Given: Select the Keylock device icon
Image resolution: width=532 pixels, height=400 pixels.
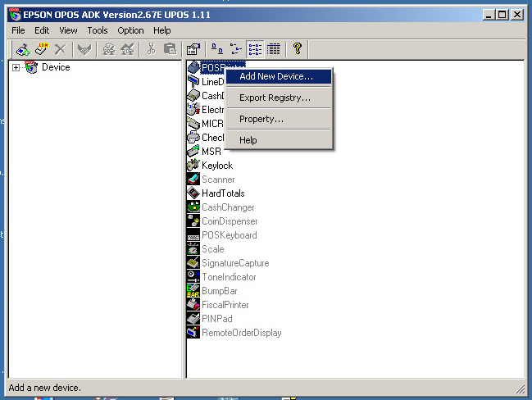Looking at the screenshot, I should pos(193,166).
